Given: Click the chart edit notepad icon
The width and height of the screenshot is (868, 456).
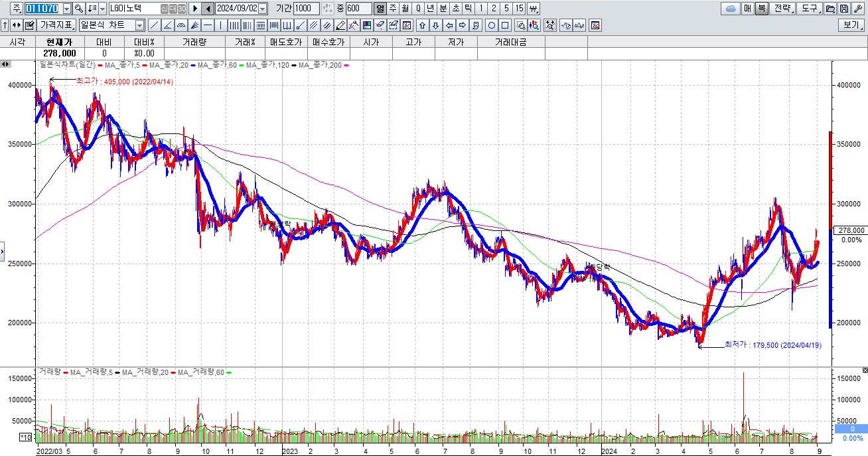Looking at the screenshot, I should 29,25.
